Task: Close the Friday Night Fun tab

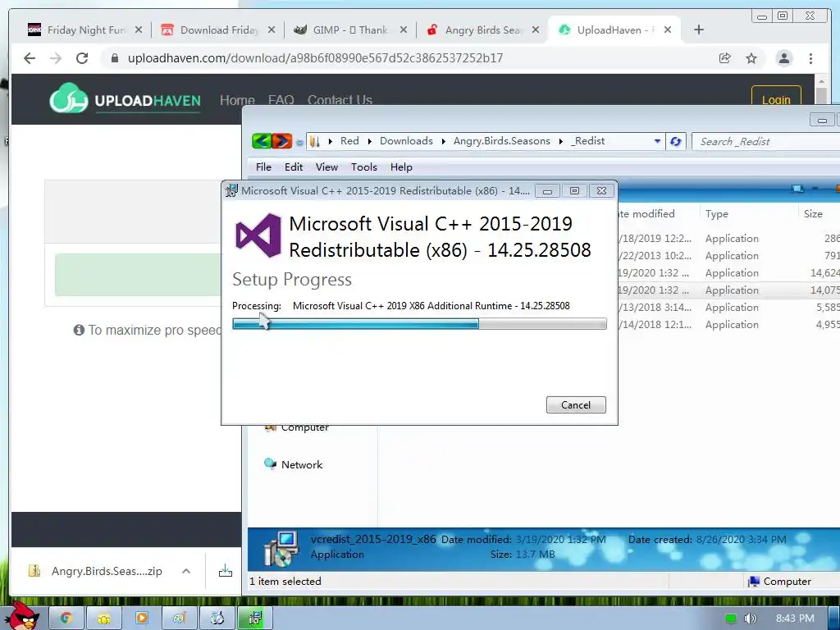Action: (138, 30)
